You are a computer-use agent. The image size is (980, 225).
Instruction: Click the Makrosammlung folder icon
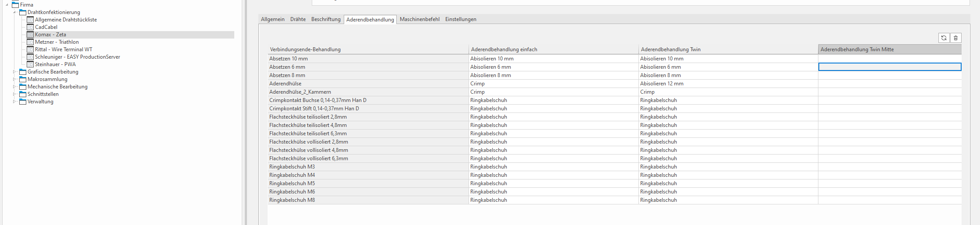[23, 79]
